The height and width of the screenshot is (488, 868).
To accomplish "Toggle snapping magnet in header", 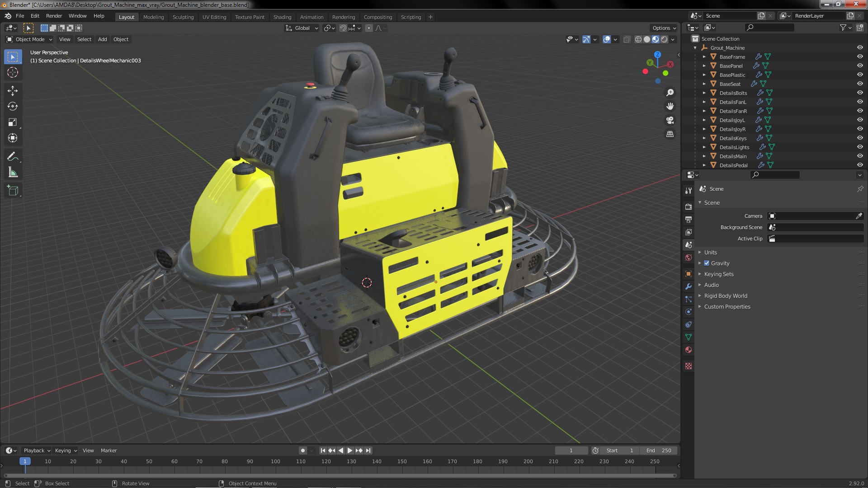I will click(x=344, y=28).
